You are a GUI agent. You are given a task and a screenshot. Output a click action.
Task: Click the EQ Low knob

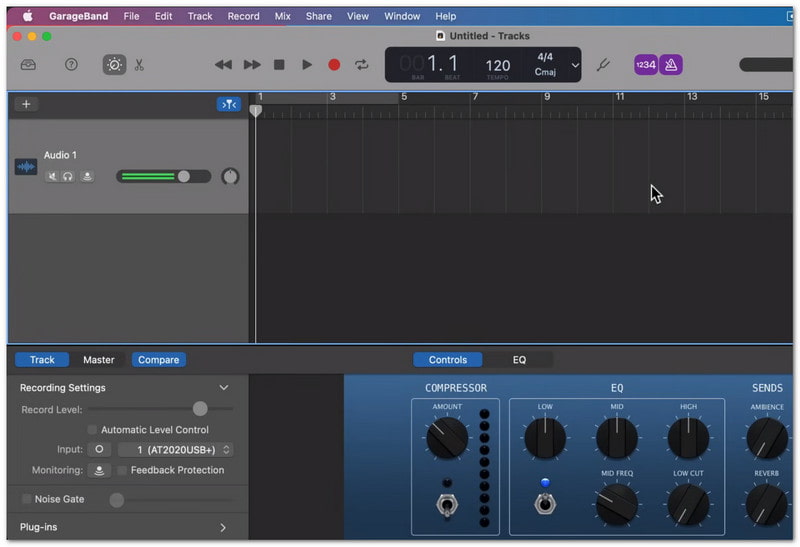click(x=545, y=438)
